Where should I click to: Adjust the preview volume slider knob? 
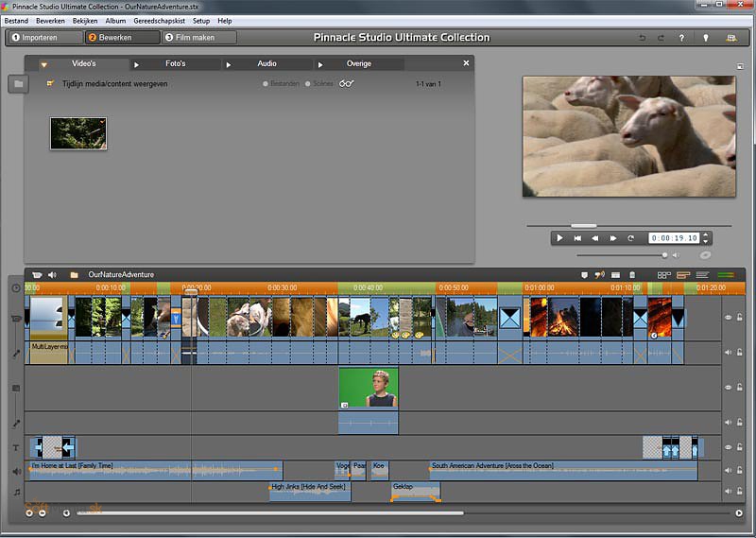tap(665, 254)
